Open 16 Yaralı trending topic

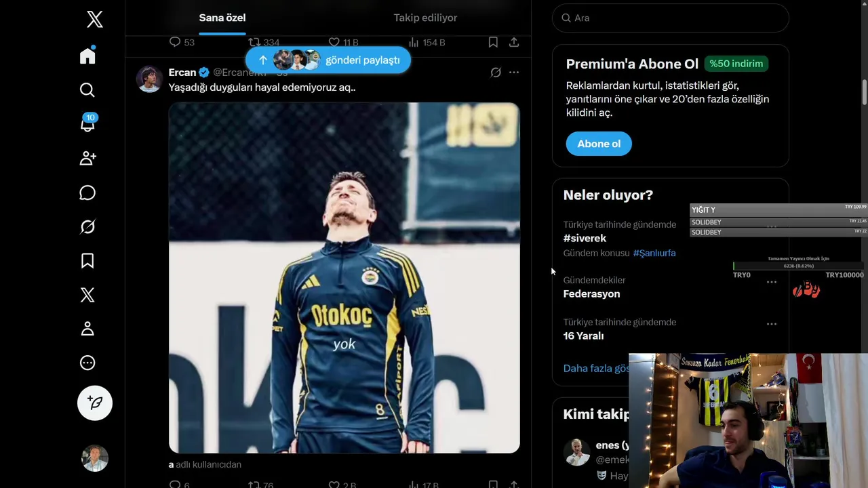click(x=583, y=336)
